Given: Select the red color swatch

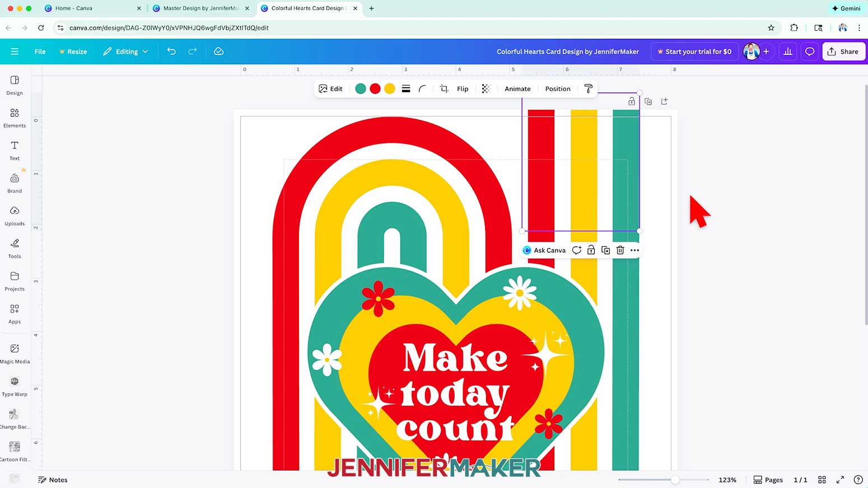Looking at the screenshot, I should point(375,89).
